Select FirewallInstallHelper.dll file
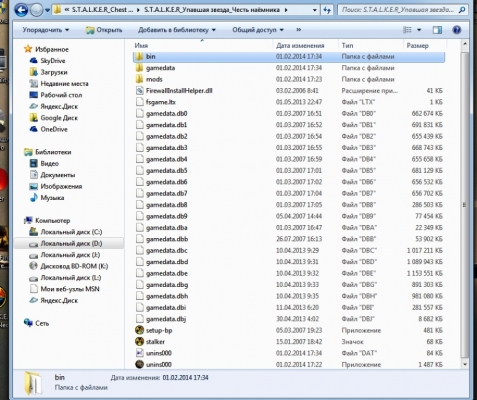Viewport: 477px width, 400px height. click(289, 91)
